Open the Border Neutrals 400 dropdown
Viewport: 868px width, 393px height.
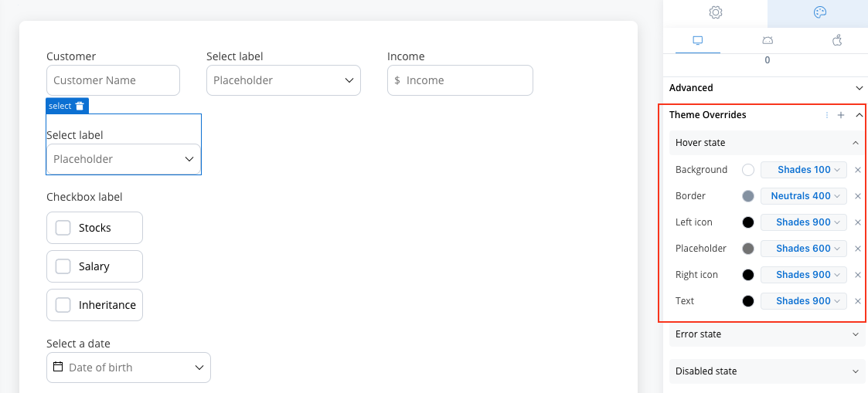[804, 195]
